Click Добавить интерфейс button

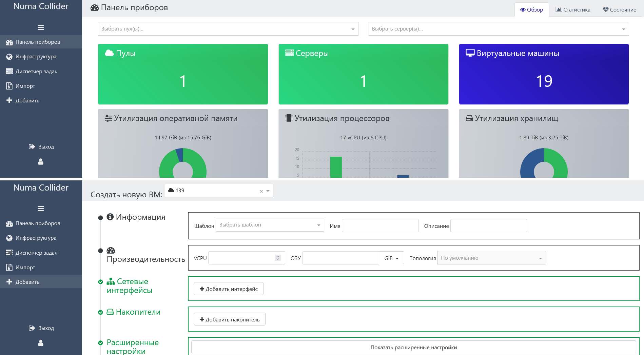(229, 289)
